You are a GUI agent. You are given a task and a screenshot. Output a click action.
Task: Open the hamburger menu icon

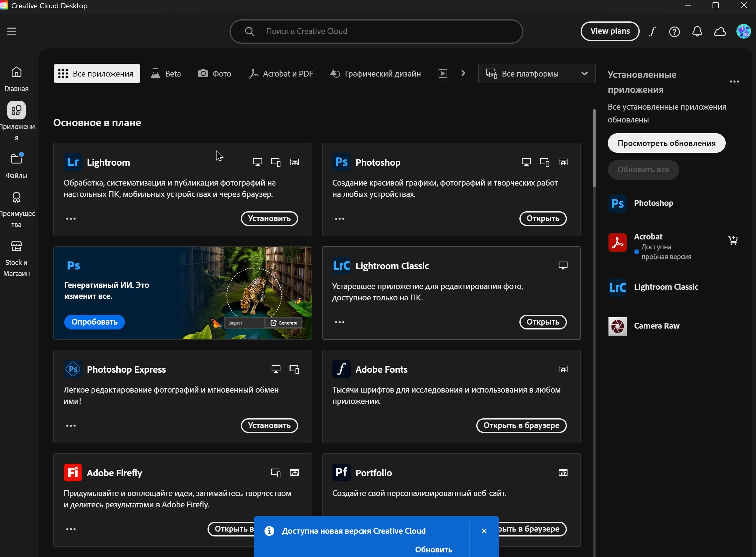11,31
